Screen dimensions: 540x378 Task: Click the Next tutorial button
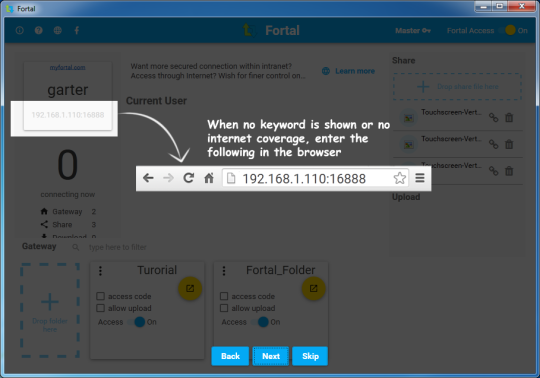[271, 356]
